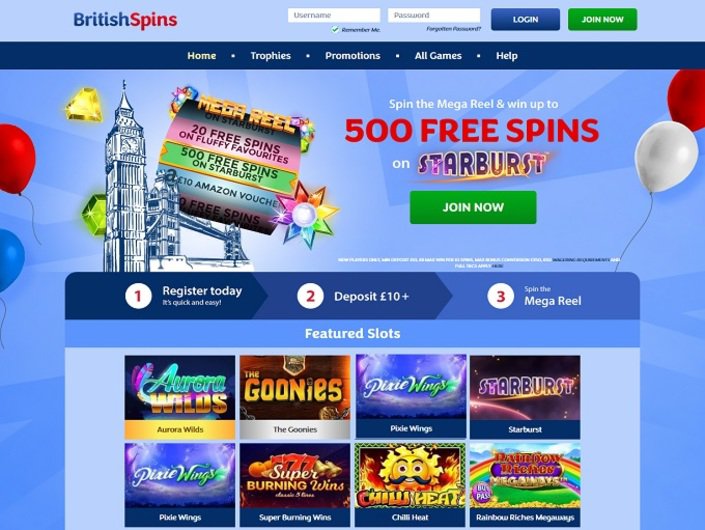
Task: Click the Mega Reel wheel graphic
Action: point(234,164)
